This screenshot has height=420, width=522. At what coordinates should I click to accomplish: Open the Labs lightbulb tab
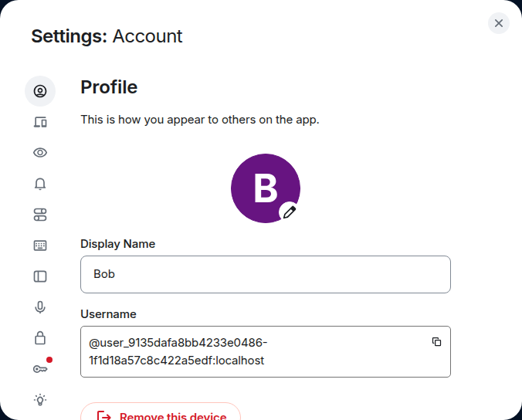tap(40, 400)
